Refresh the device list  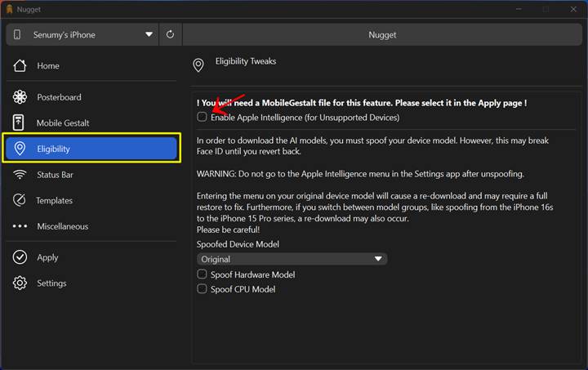(170, 34)
